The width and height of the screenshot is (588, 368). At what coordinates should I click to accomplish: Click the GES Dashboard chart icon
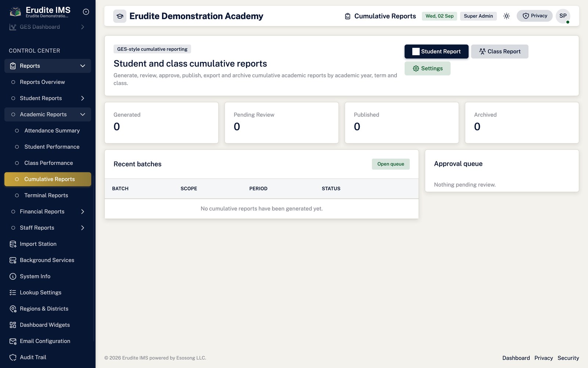pyautogui.click(x=13, y=27)
